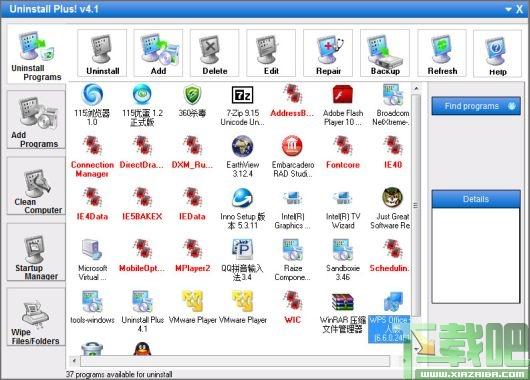Image resolution: width=530 pixels, height=380 pixels.
Task: Select the DXM_Ru... entry icon
Action: tap(192, 145)
